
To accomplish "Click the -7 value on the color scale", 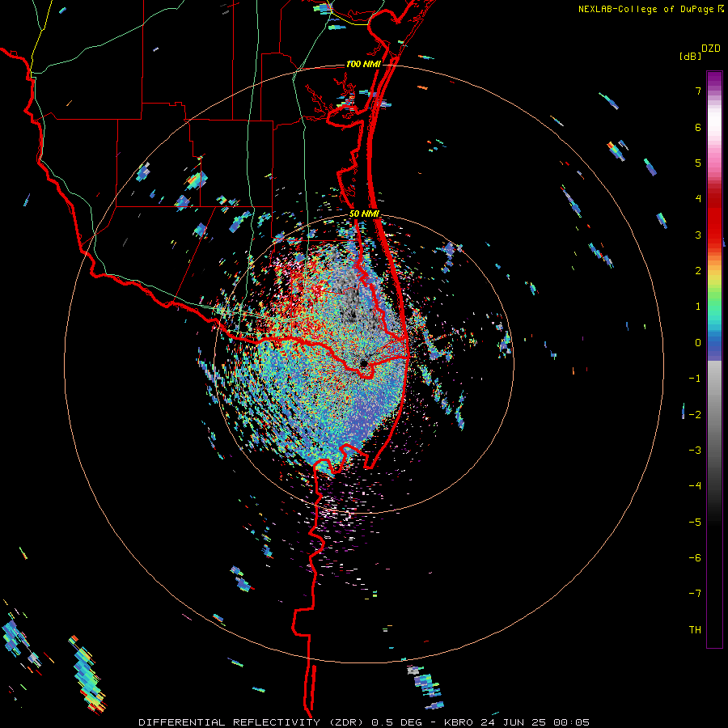I will (x=695, y=594).
